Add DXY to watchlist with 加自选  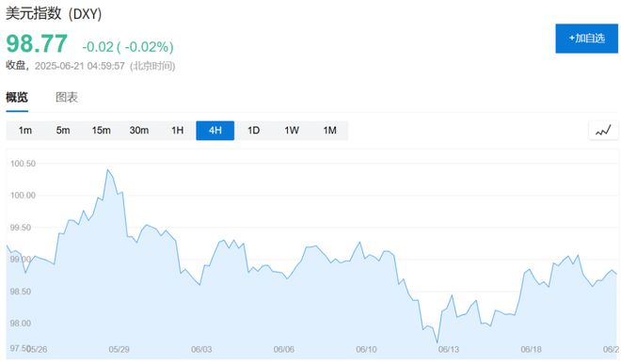tap(586, 39)
